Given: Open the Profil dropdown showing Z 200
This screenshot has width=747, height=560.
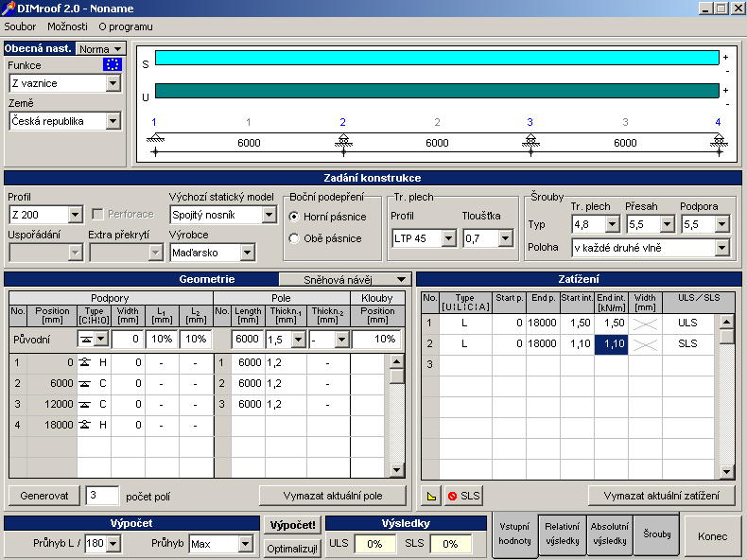Looking at the screenshot, I should 76,215.
